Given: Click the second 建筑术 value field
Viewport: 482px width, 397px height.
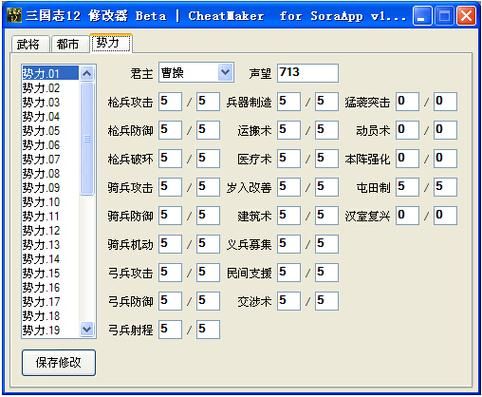Looking at the screenshot, I should tap(327, 215).
